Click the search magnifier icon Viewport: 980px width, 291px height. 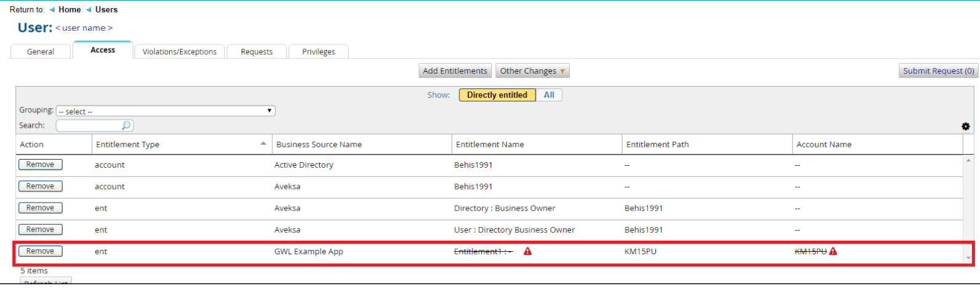click(x=126, y=125)
